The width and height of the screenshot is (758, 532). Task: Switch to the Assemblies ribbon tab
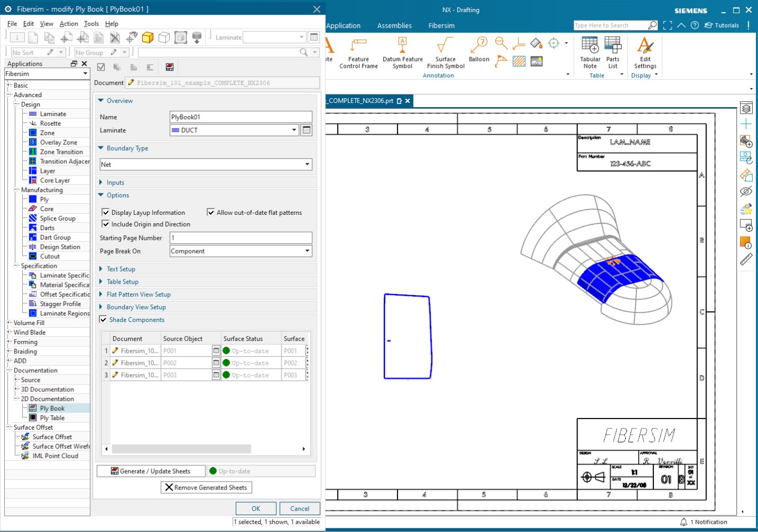point(394,25)
